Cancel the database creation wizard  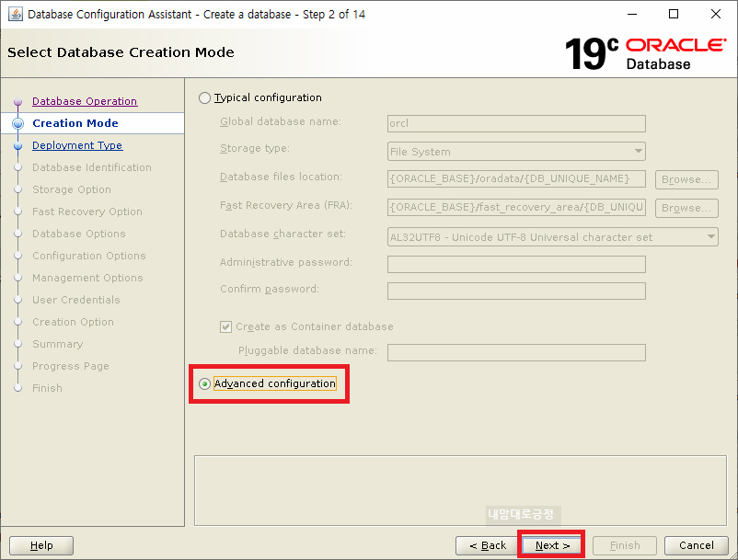pyautogui.click(x=696, y=545)
